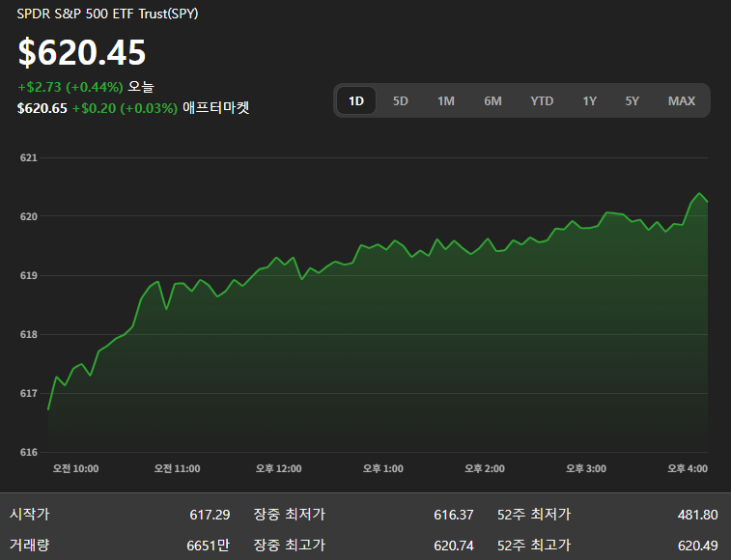Click the opening price value 617.29
The height and width of the screenshot is (560, 731).
pyautogui.click(x=210, y=515)
